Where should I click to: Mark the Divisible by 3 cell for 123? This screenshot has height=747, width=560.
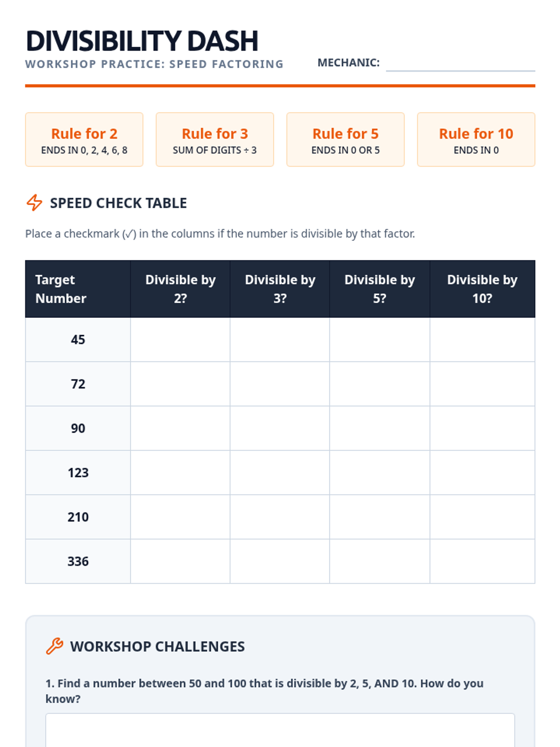pos(280,472)
